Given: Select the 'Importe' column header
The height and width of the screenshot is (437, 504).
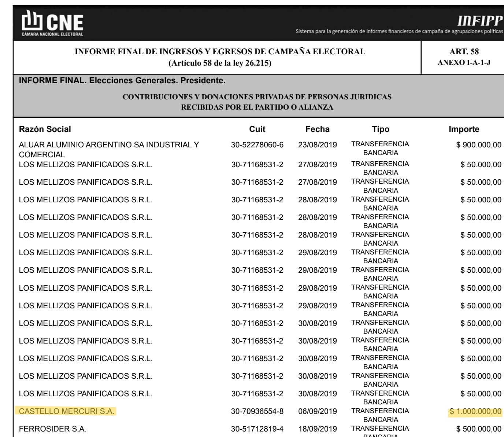Looking at the screenshot, I should pos(464,129).
